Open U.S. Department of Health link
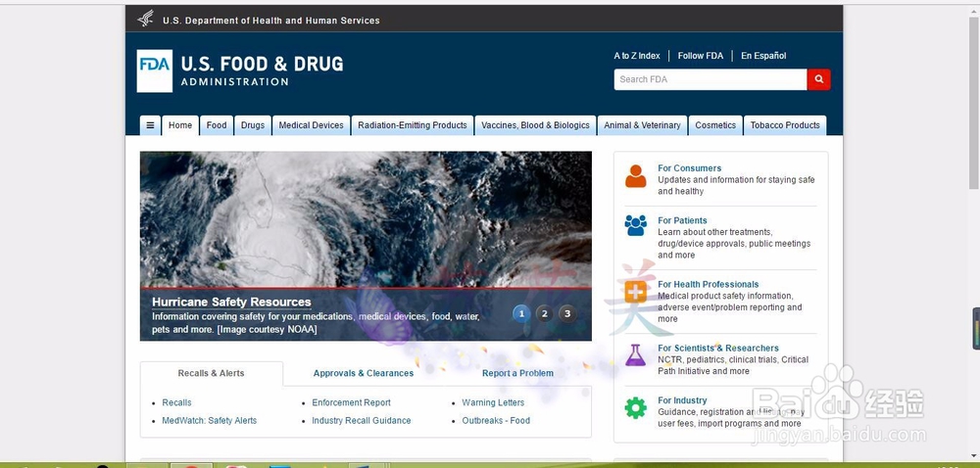Image resolution: width=980 pixels, height=468 pixels. pyautogui.click(x=271, y=21)
